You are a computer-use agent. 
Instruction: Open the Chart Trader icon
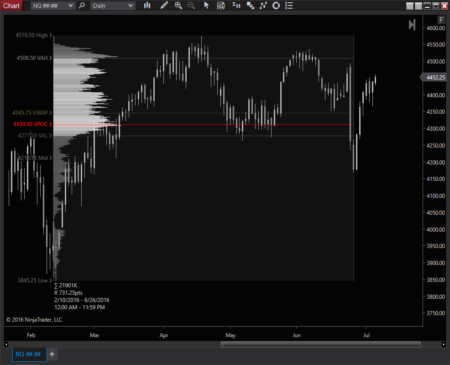pyautogui.click(x=236, y=6)
